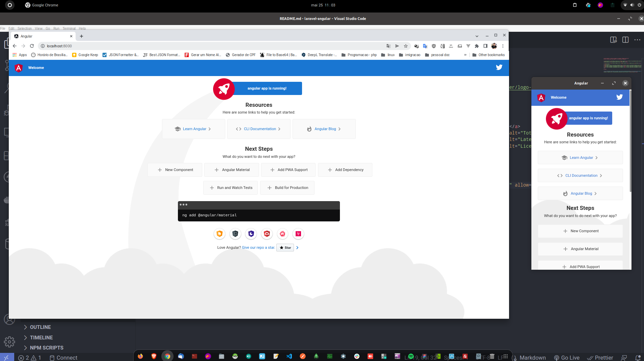Click the GitHub Star button
Screen dimensions: 644x361
(x=285, y=247)
